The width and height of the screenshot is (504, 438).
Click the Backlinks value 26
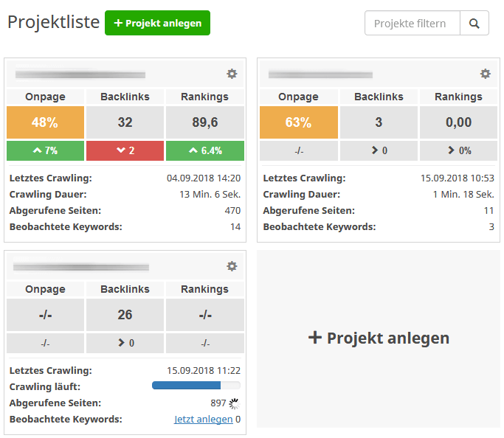point(125,315)
